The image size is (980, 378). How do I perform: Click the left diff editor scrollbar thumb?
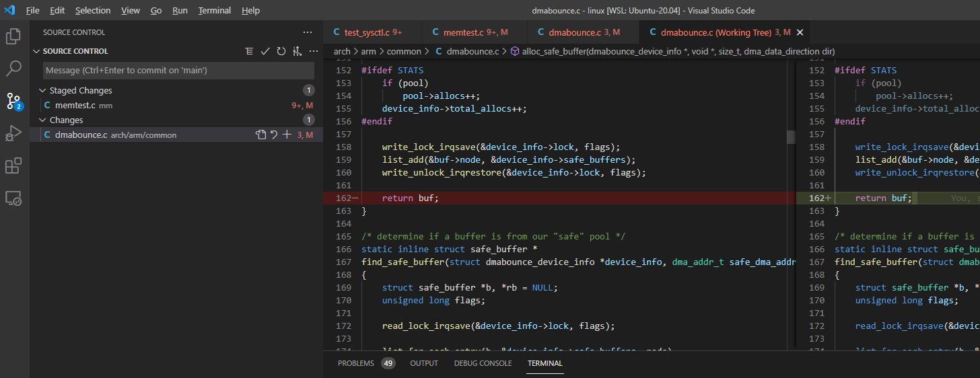[791, 137]
